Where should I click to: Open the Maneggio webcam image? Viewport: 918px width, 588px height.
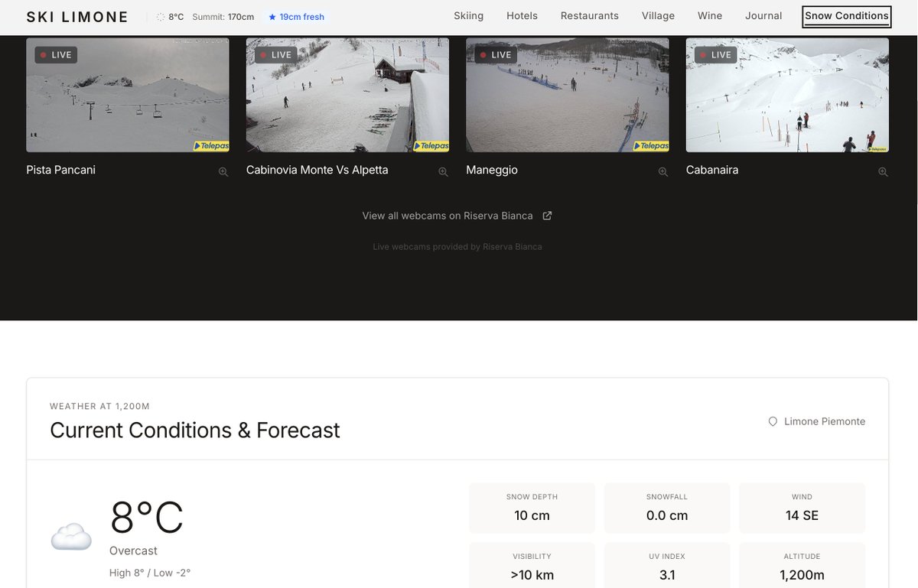(x=568, y=96)
